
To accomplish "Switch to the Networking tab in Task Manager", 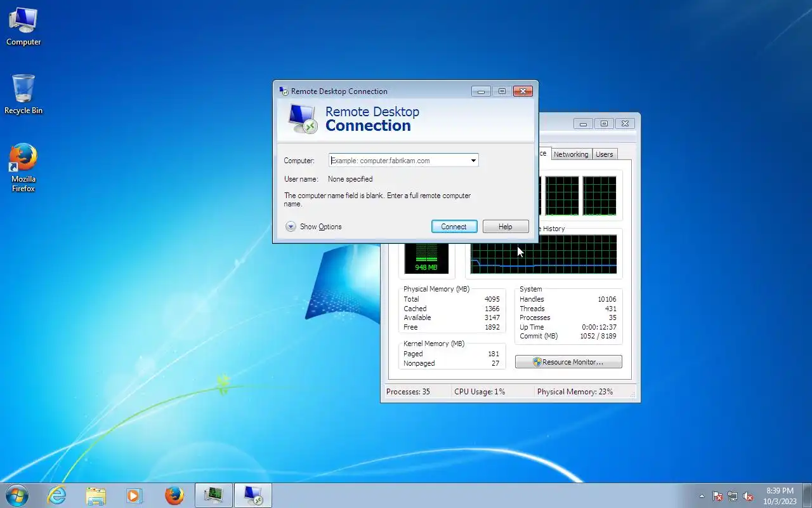I will coord(571,154).
